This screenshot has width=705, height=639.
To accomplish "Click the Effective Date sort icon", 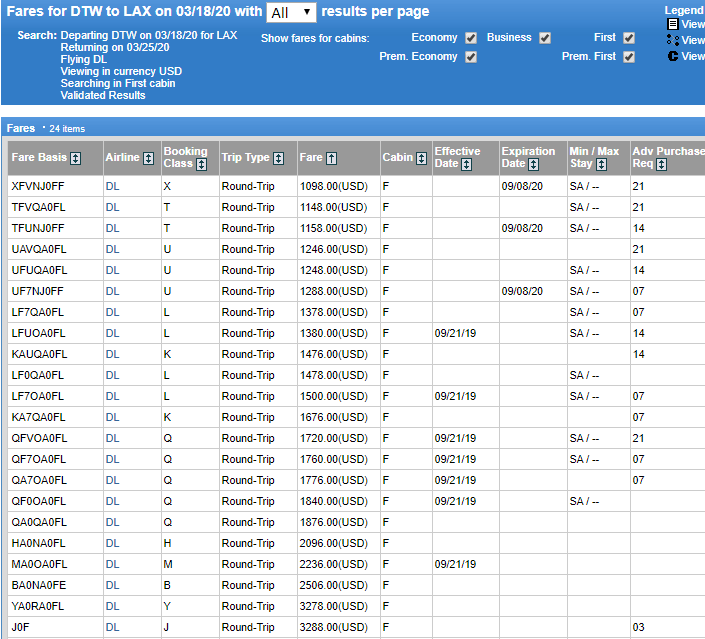I will pyautogui.click(x=466, y=165).
